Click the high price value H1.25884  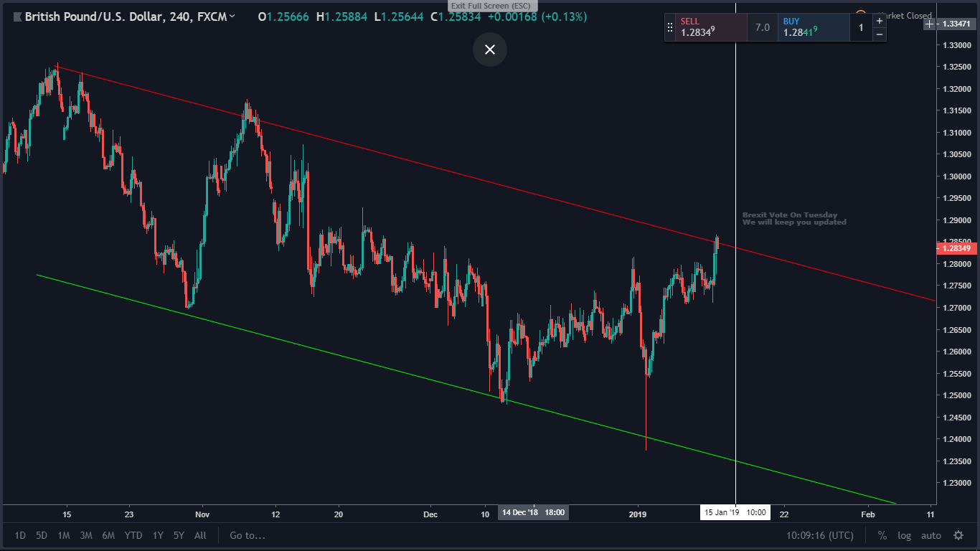point(341,16)
